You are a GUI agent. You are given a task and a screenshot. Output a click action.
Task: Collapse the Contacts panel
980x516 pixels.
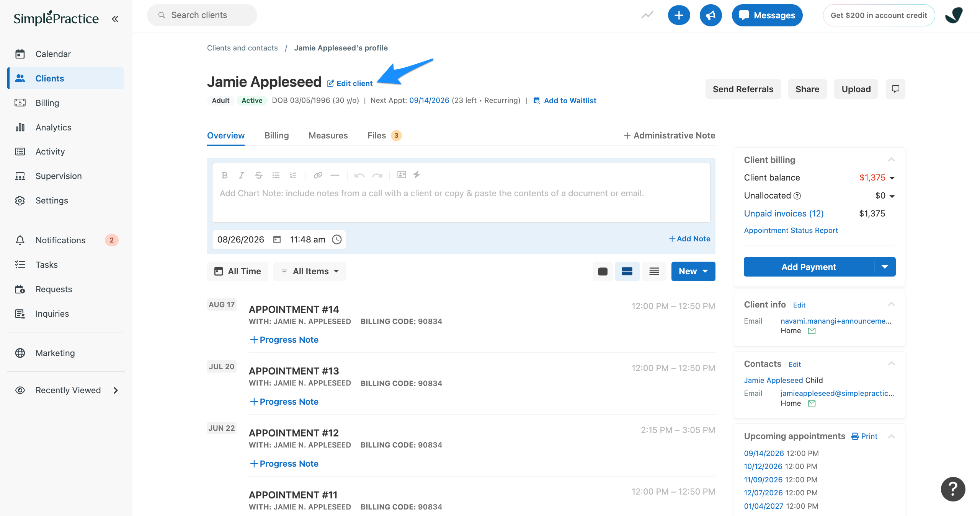click(891, 363)
